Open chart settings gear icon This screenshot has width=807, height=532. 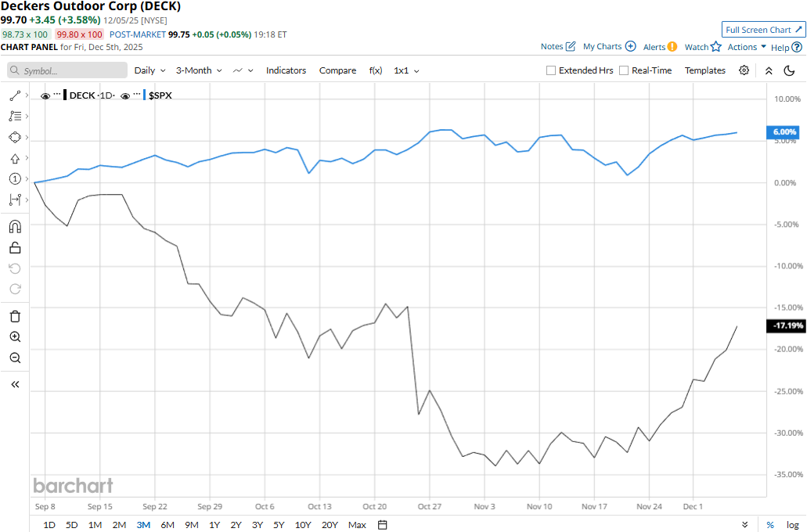744,70
